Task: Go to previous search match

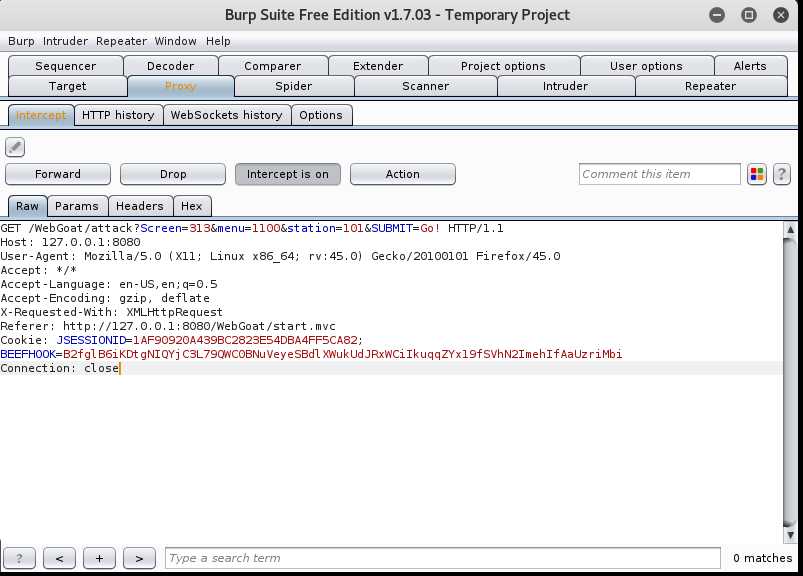Action: pos(59,558)
